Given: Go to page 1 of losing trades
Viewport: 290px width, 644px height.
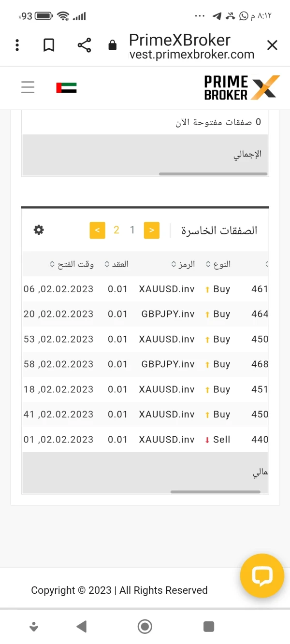Looking at the screenshot, I should (x=132, y=230).
